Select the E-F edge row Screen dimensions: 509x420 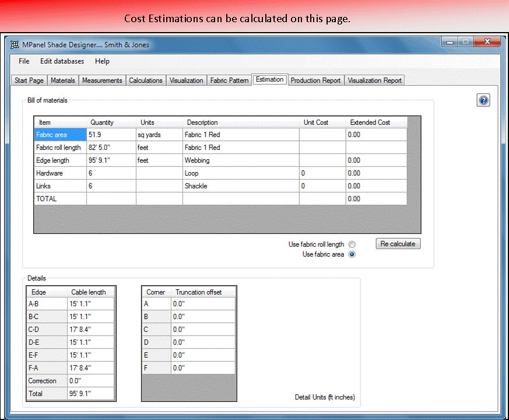(x=71, y=355)
